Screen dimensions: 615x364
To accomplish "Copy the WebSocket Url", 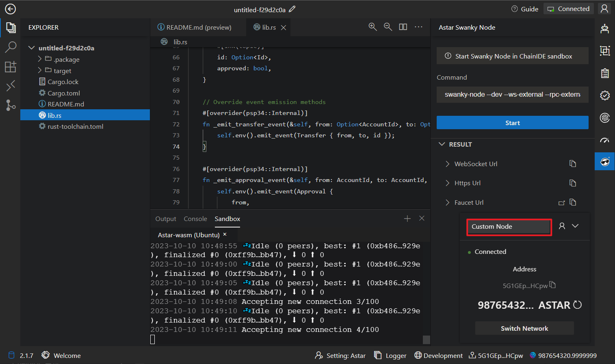I will coord(573,164).
